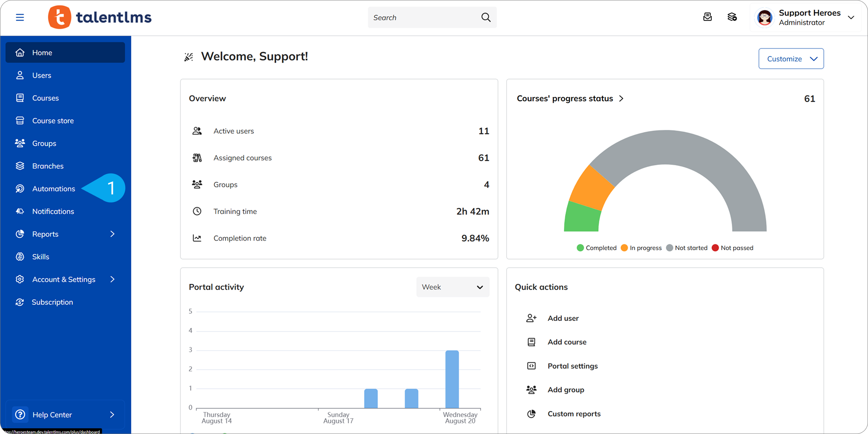Click the orange In progress gauge segment

591,188
